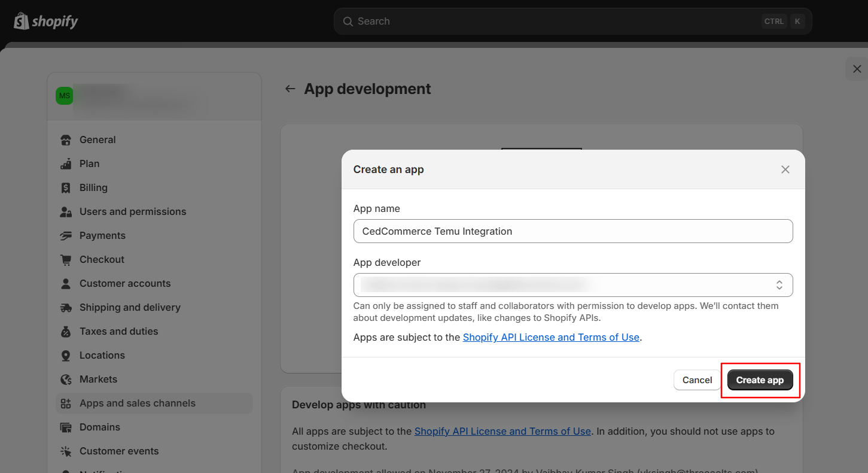Click the App development heading
The height and width of the screenshot is (473, 868).
367,89
